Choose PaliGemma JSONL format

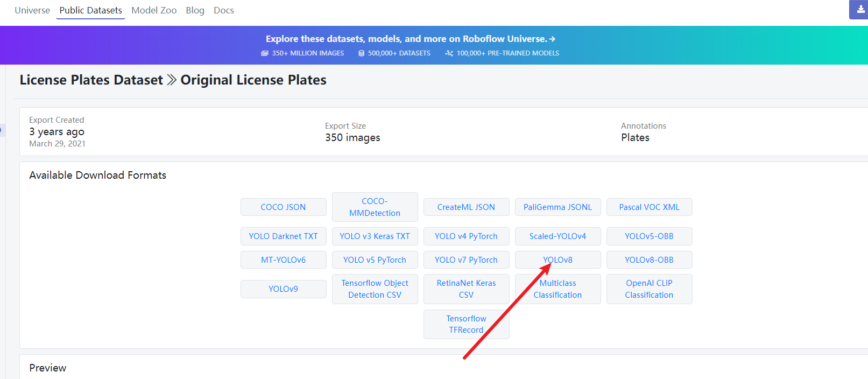click(558, 207)
